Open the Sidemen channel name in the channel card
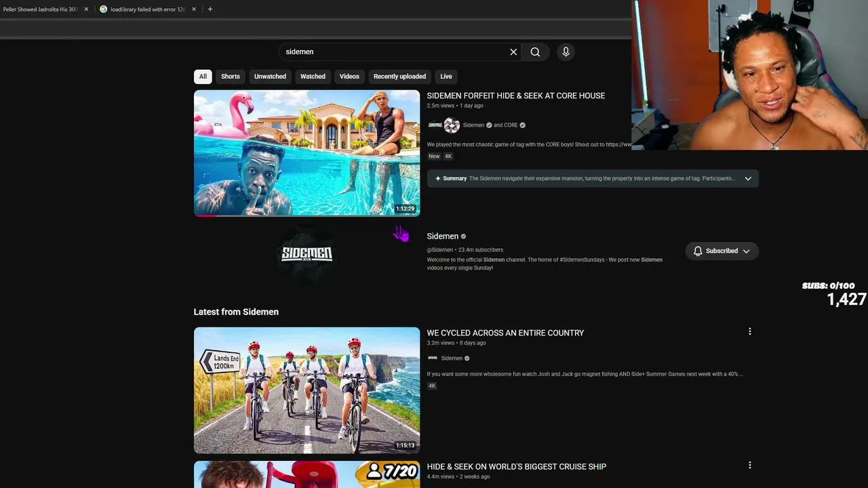This screenshot has width=868, height=488. (x=443, y=237)
